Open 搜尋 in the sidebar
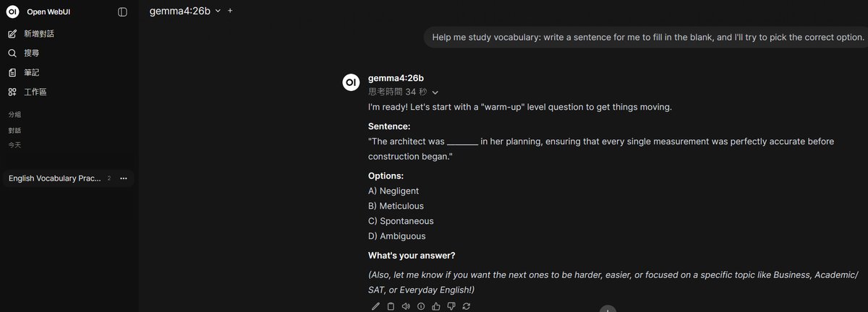Viewport: 868px width, 312px height. point(31,53)
